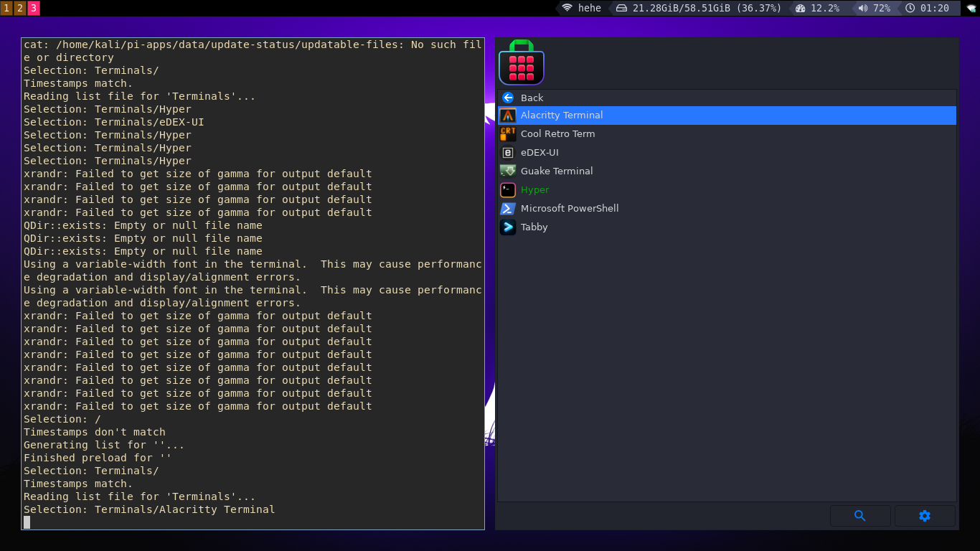
Task: Switch to workspace 1
Action: (x=6, y=8)
